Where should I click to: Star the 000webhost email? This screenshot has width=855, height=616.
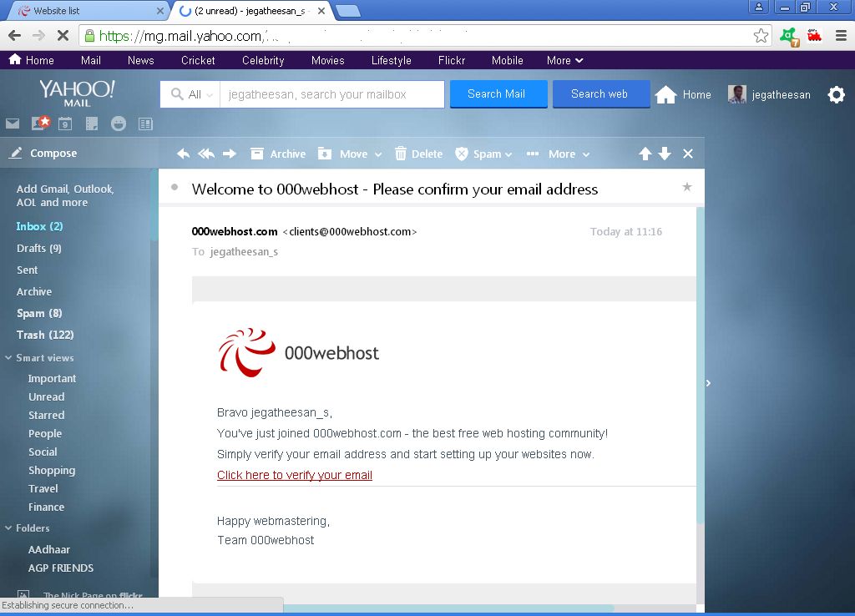click(x=687, y=187)
